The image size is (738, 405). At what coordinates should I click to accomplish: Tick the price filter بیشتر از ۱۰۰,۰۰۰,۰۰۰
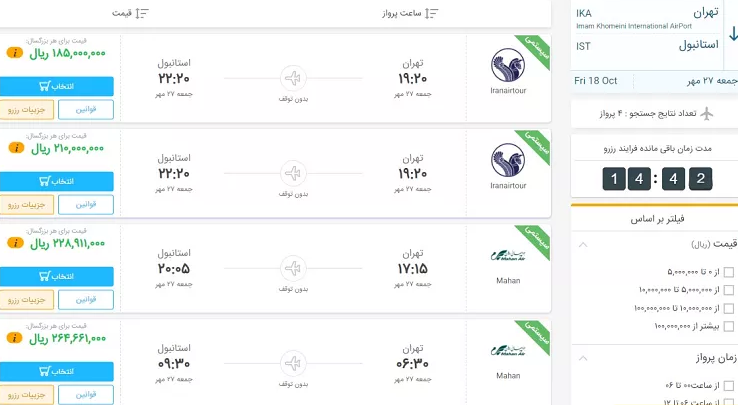(x=729, y=326)
